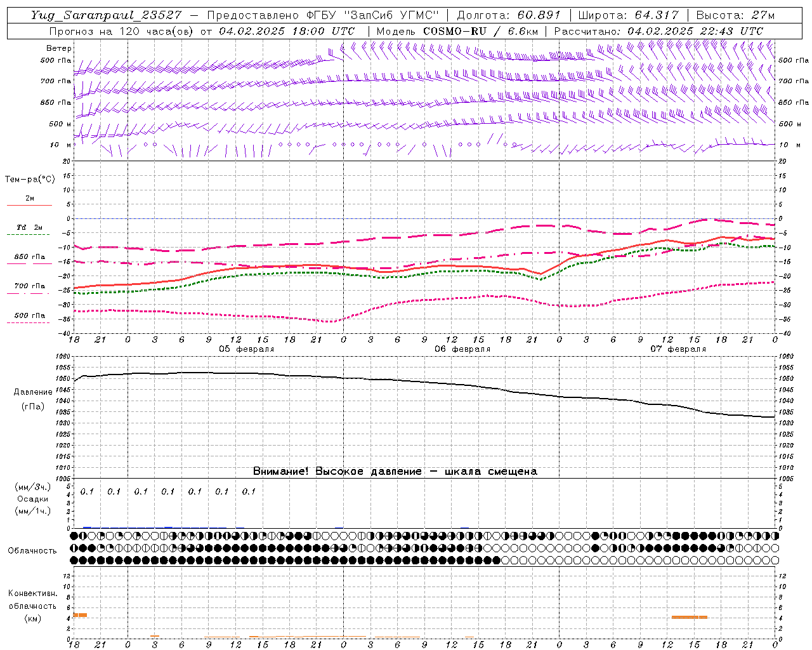Click the Давление pressure panel label
The width and height of the screenshot is (812, 650).
pos(33,392)
